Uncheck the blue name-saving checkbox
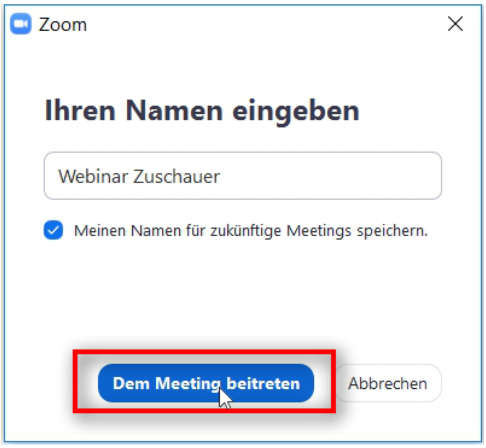This screenshot has width=486, height=448. 53,230
